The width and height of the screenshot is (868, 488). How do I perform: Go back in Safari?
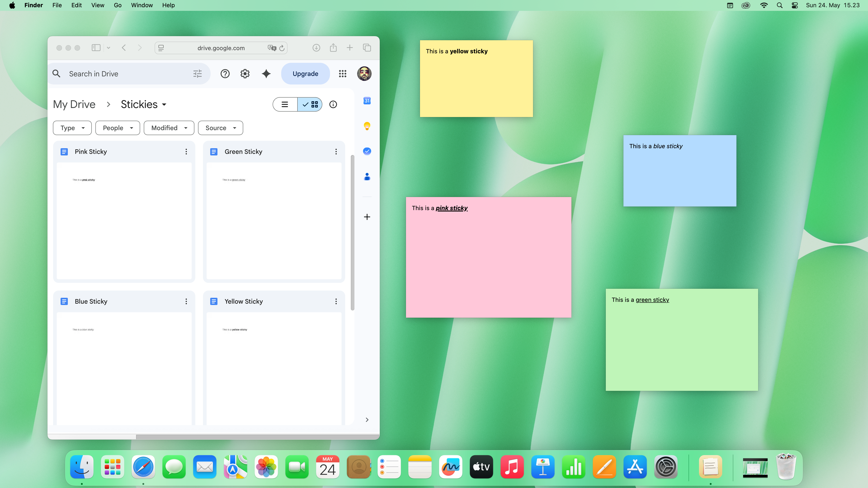124,48
